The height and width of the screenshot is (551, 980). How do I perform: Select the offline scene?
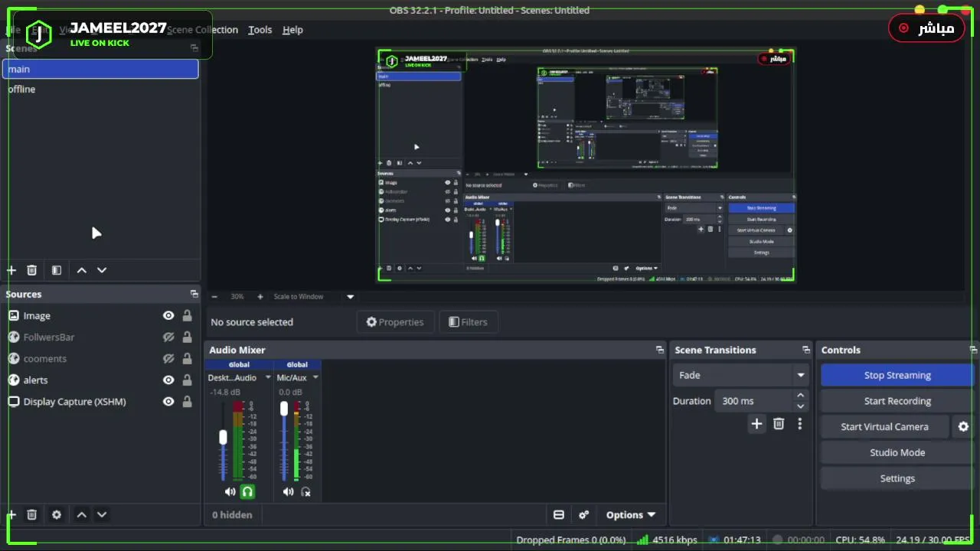click(x=100, y=89)
